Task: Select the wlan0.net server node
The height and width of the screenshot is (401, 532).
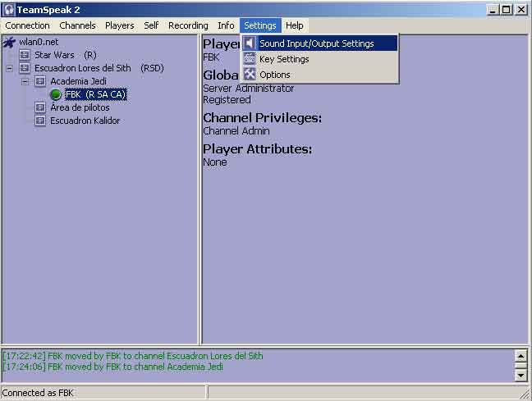Action: tap(39, 42)
